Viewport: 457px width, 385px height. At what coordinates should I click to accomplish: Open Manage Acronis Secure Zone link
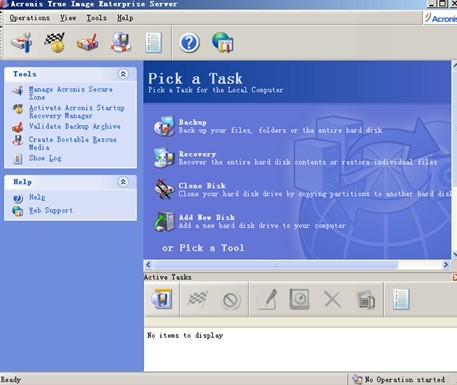click(70, 93)
